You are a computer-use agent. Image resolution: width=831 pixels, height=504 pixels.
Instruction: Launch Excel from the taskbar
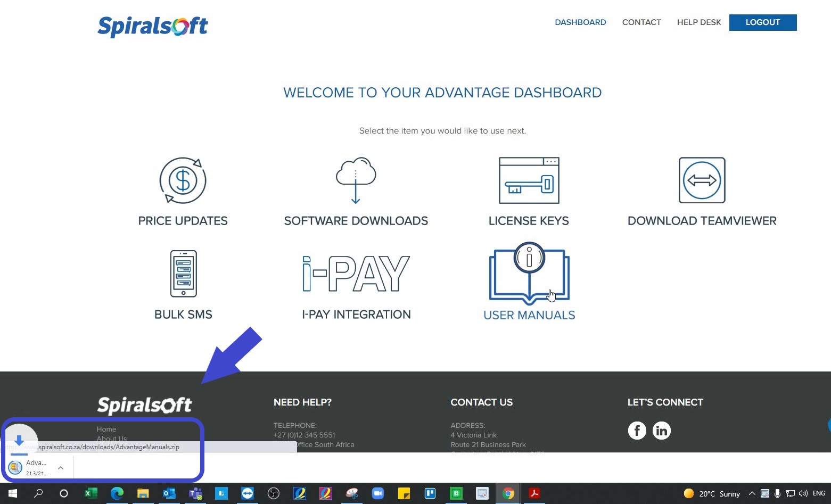[91, 493]
